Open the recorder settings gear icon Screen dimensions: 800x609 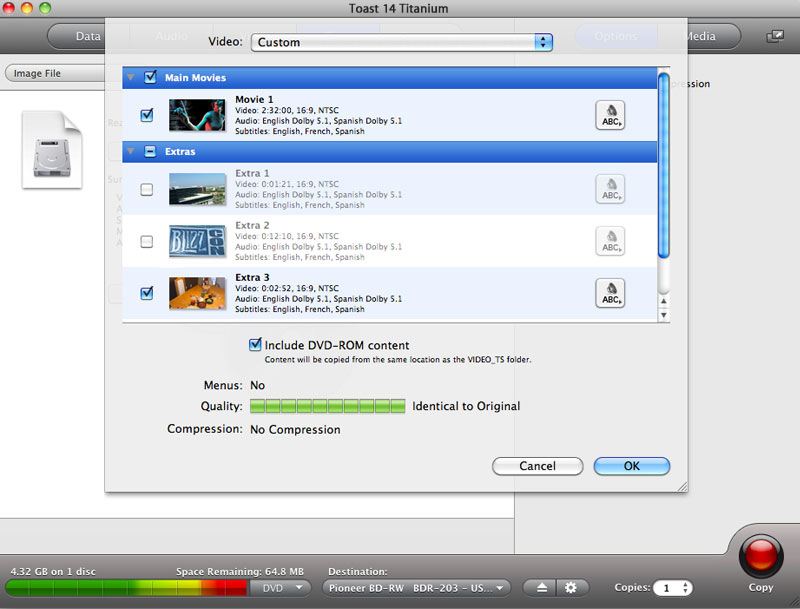click(570, 588)
